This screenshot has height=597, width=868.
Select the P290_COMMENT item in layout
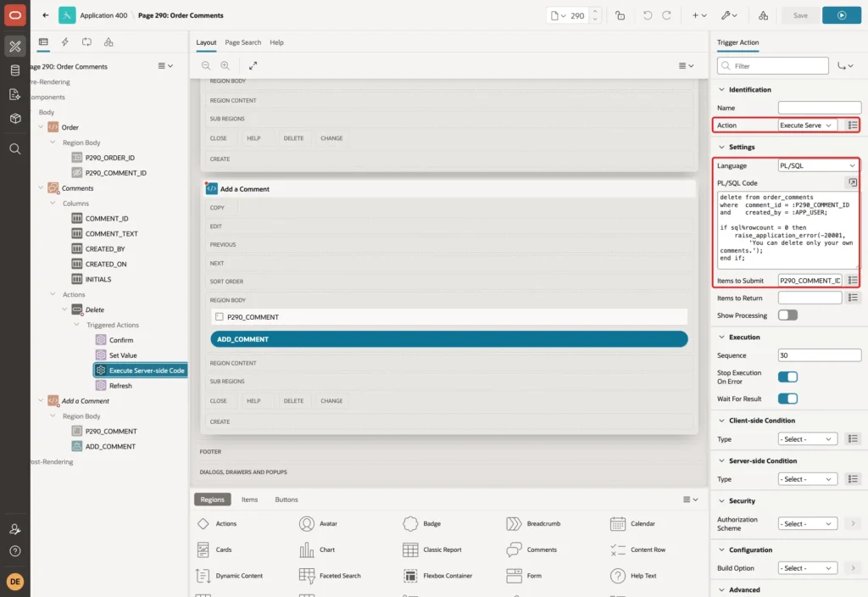click(449, 317)
